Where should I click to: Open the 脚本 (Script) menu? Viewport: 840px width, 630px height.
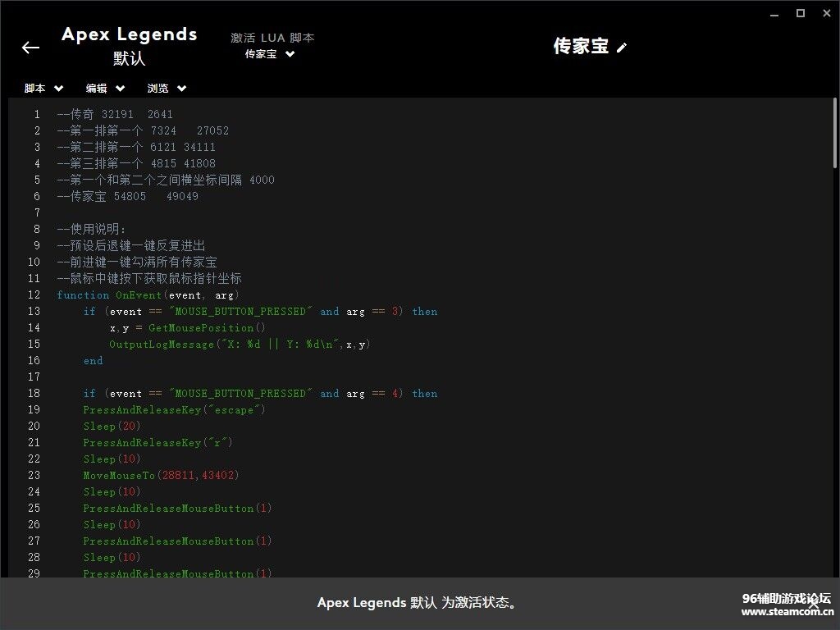pos(43,89)
